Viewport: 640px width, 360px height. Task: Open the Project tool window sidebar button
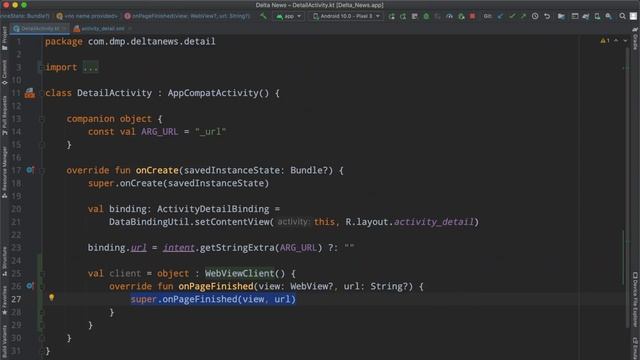4,39
